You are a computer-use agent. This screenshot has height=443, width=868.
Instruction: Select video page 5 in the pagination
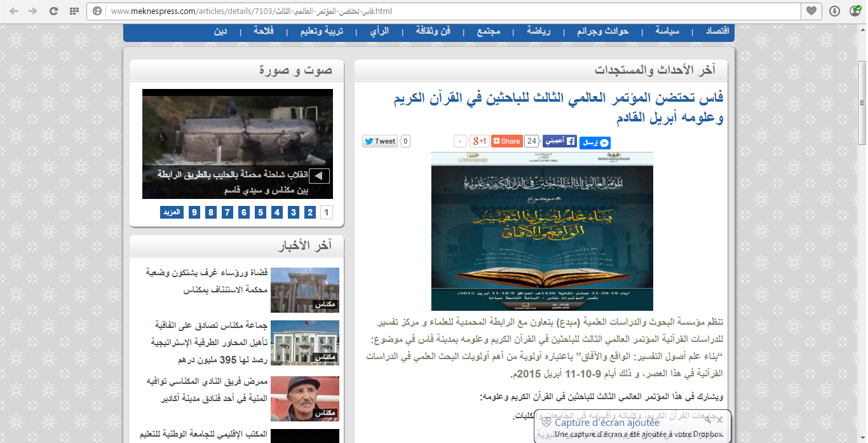tap(260, 212)
